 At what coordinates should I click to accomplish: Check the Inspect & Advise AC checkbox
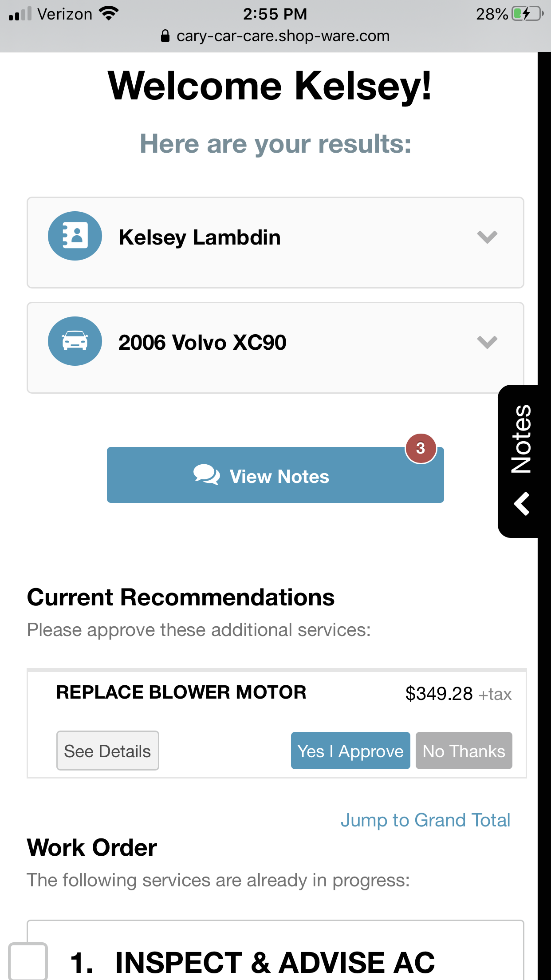point(28,961)
